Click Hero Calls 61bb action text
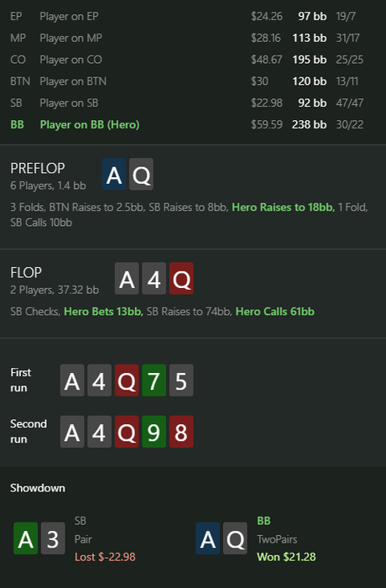 click(x=275, y=312)
